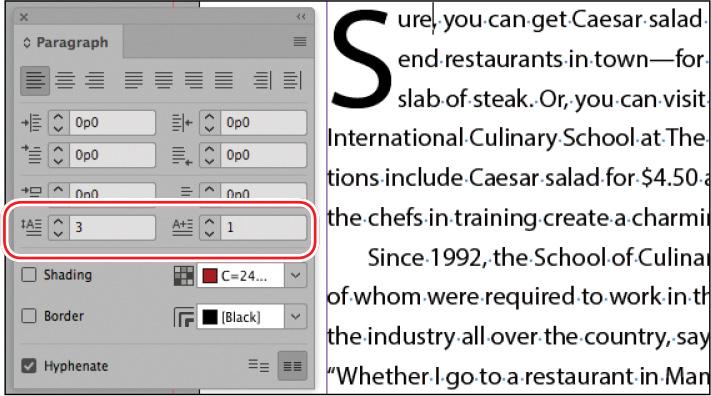Click the Shading options grid icon
Image resolution: width=711 pixels, height=396 pixels.
[x=184, y=276]
